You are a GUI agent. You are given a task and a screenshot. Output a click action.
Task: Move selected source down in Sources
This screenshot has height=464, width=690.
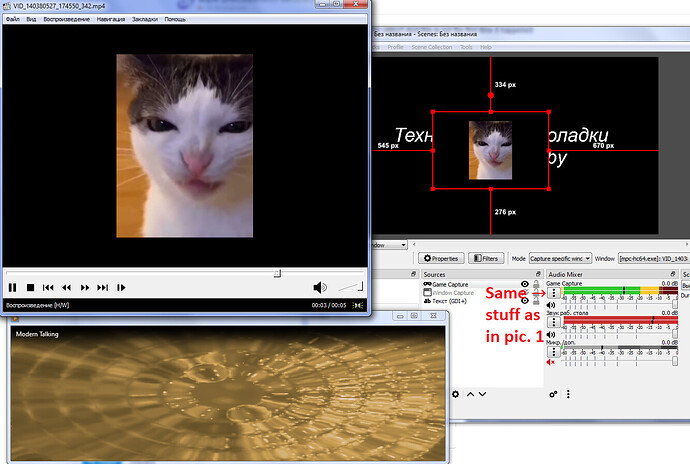coord(483,394)
